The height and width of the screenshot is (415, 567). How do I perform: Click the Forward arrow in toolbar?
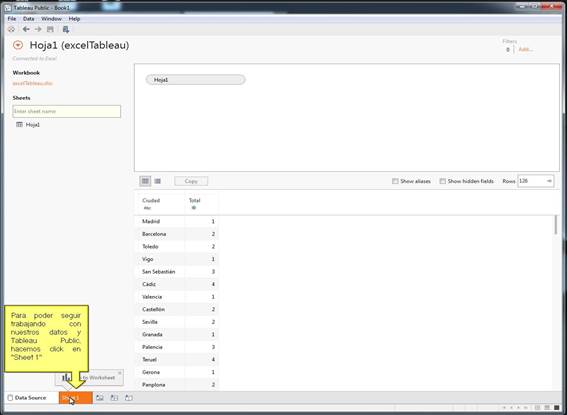(x=38, y=29)
